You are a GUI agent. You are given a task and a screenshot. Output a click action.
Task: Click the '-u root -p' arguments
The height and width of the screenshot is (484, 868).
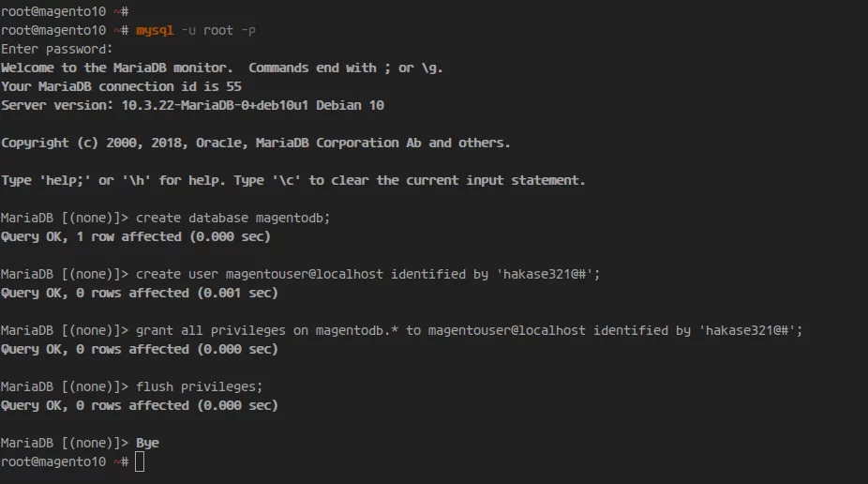[218, 30]
